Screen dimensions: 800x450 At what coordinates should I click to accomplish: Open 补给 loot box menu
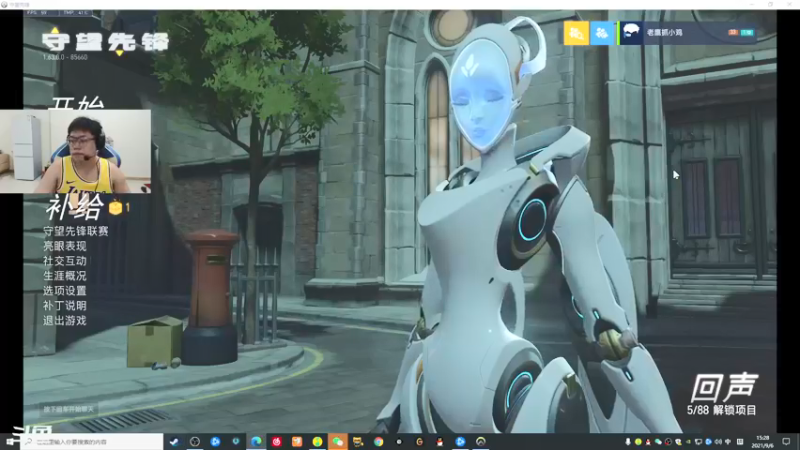coord(74,207)
